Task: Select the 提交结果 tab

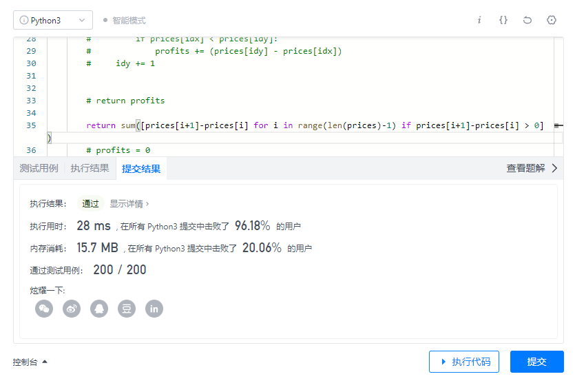Action: (141, 169)
